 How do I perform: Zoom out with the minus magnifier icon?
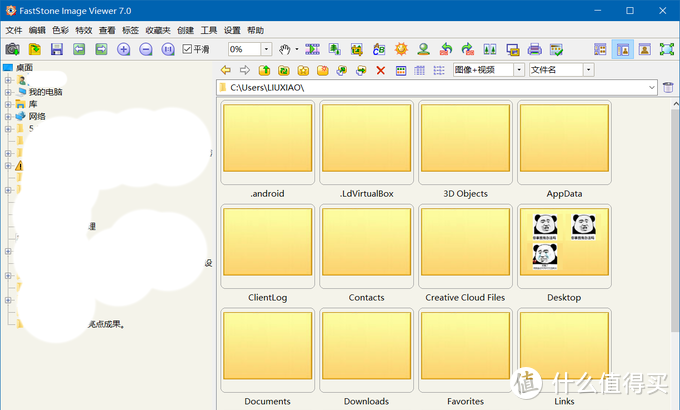pos(146,49)
